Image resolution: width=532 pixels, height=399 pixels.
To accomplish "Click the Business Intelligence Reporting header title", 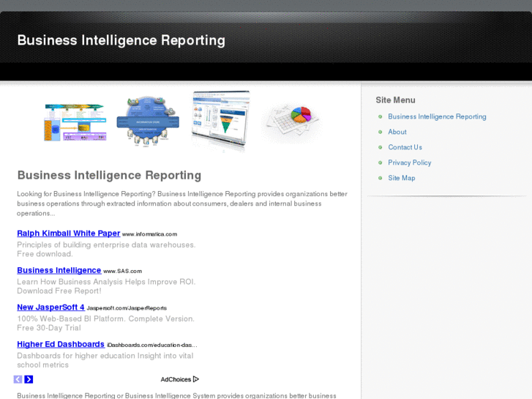I will point(121,40).
